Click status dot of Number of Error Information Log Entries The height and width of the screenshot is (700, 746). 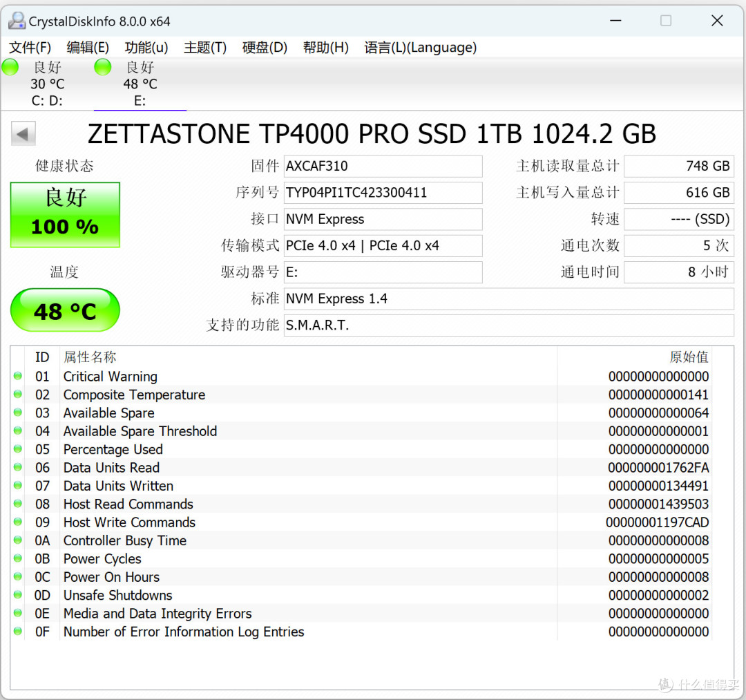coord(18,631)
